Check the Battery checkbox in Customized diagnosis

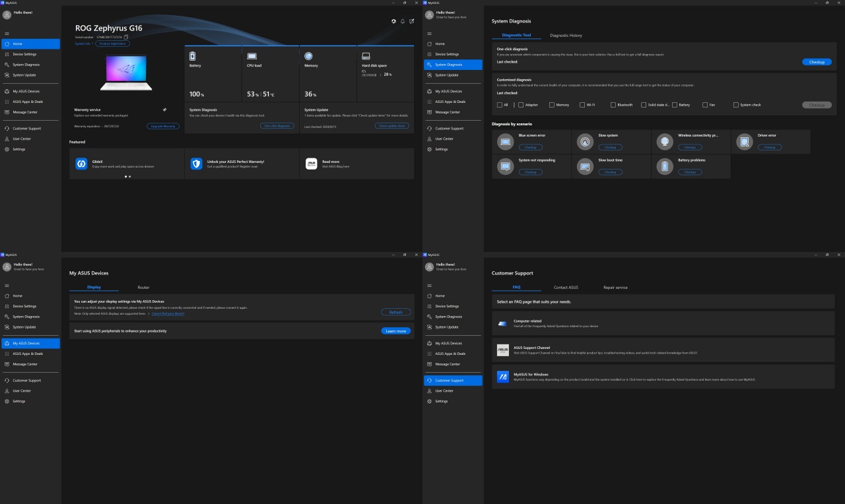point(675,105)
